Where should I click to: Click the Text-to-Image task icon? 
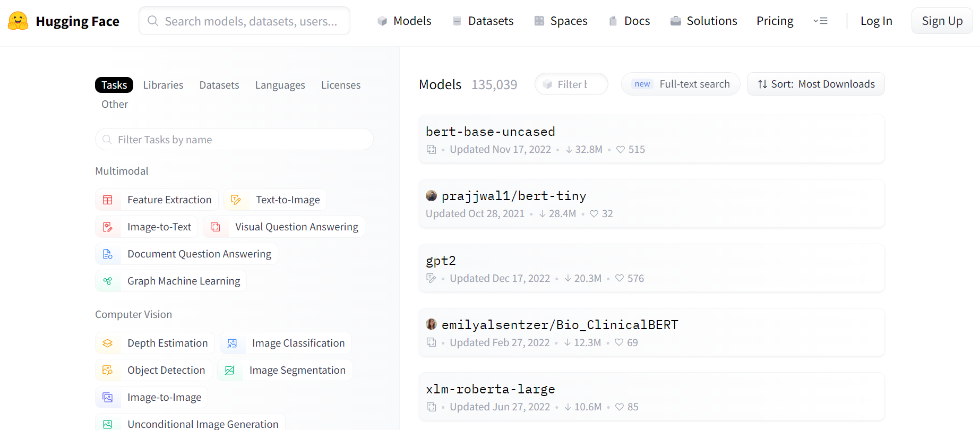[x=236, y=200]
